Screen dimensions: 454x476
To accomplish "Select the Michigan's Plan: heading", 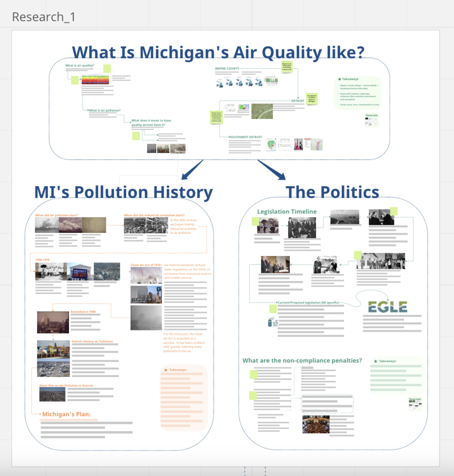I will 67,414.
